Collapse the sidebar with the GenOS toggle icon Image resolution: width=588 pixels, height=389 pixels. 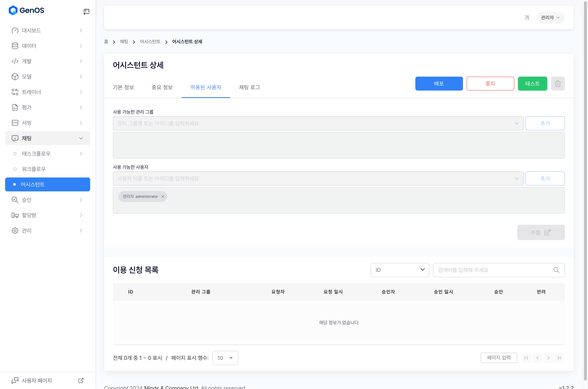coord(86,11)
